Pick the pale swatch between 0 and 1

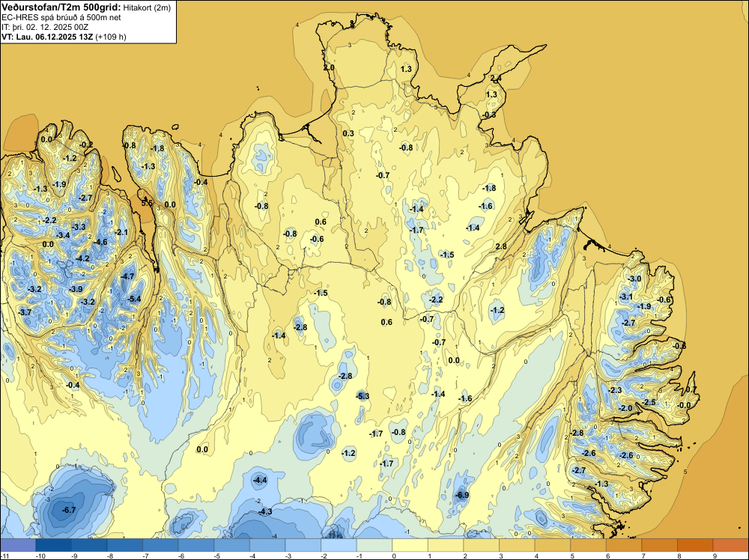point(410,545)
